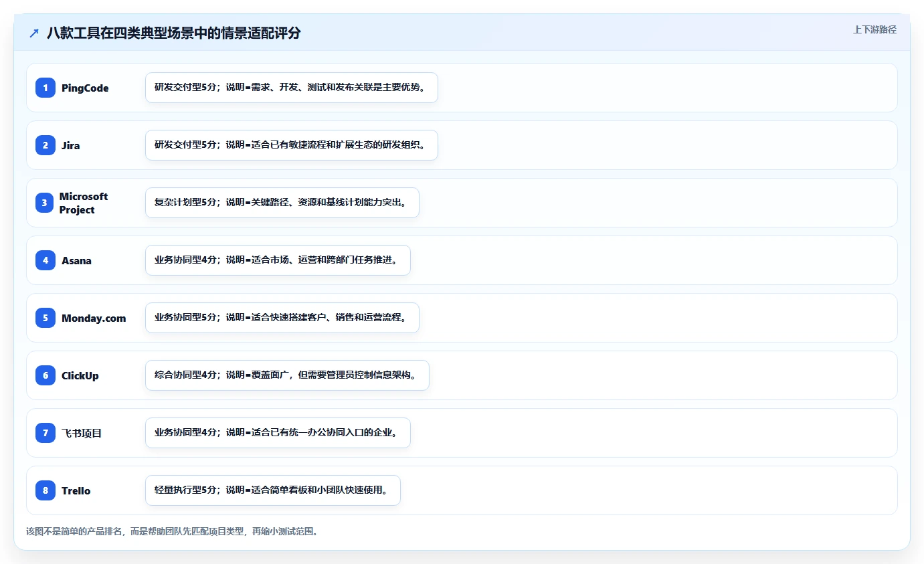Select the Microsoft Project tool name
Image resolution: width=924 pixels, height=564 pixels.
coord(84,203)
